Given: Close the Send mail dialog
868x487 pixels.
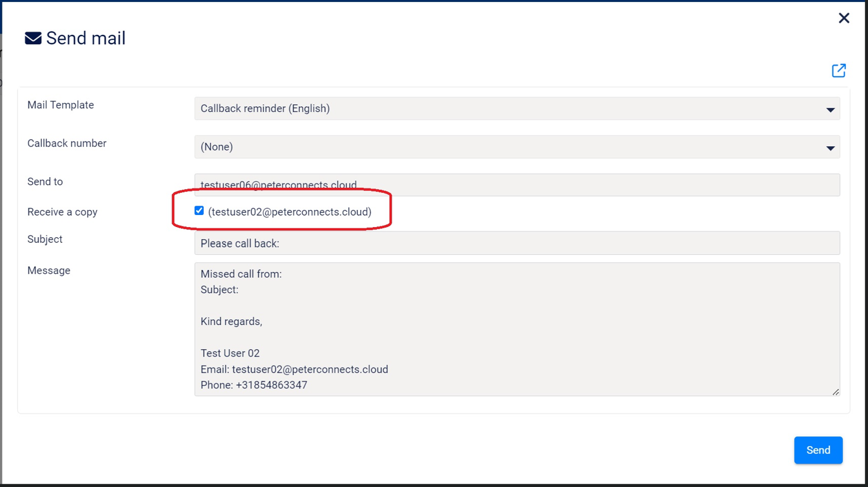Looking at the screenshot, I should 843,18.
